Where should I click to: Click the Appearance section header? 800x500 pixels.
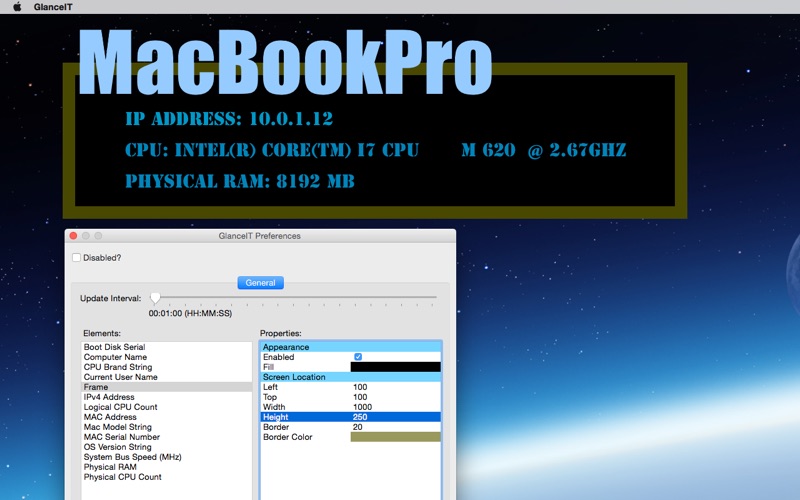point(351,347)
